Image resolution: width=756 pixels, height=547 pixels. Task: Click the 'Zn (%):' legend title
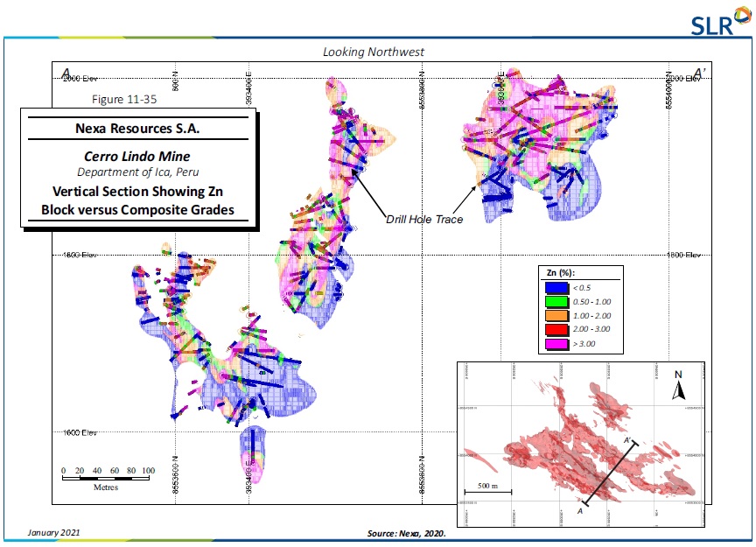coord(560,273)
